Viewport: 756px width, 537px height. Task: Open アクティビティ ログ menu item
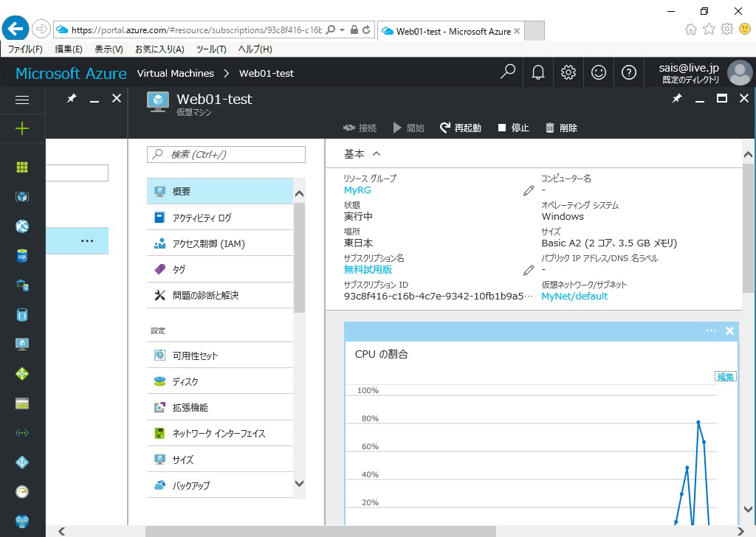click(x=220, y=218)
